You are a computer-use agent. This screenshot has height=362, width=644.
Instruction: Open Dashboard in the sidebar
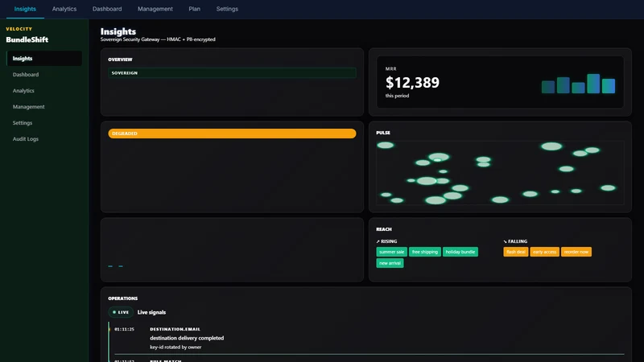pos(44,74)
